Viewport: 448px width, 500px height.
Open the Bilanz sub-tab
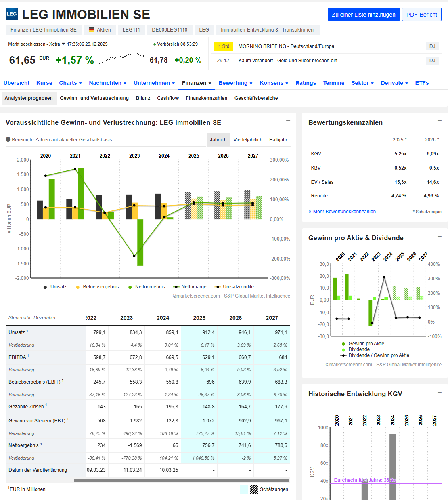[143, 98]
